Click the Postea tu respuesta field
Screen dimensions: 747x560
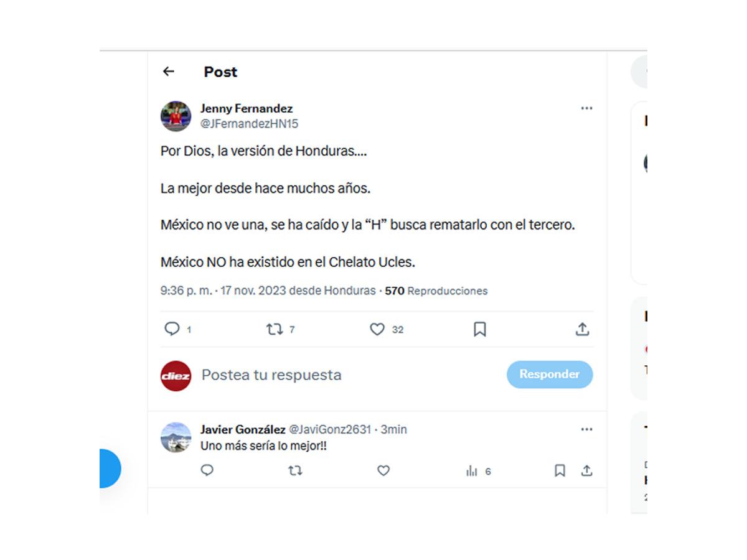[271, 375]
